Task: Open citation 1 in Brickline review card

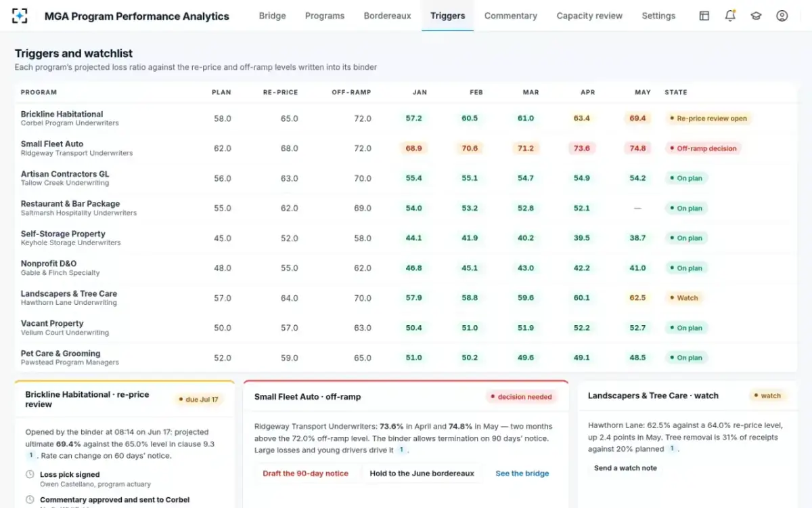Action: tap(30, 456)
